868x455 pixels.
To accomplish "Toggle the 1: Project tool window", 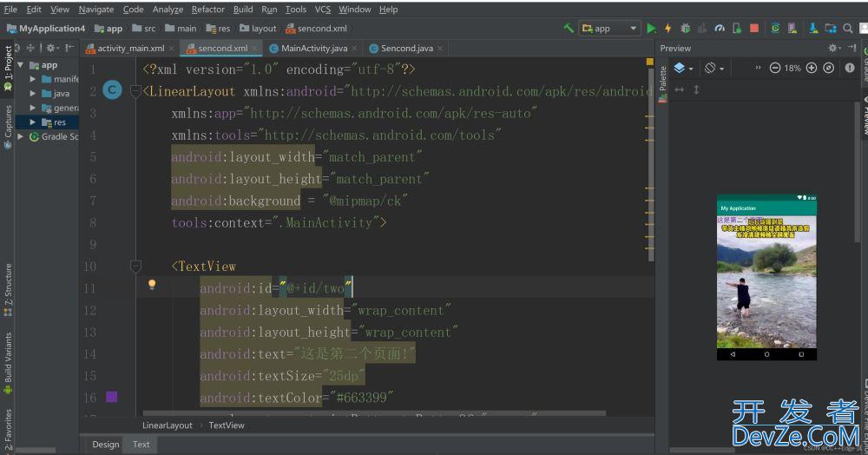I will point(8,68).
